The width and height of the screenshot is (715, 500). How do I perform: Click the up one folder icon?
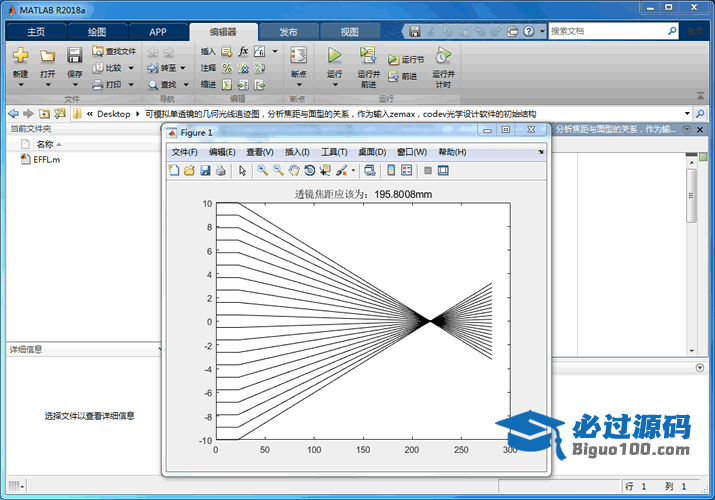tap(44, 113)
